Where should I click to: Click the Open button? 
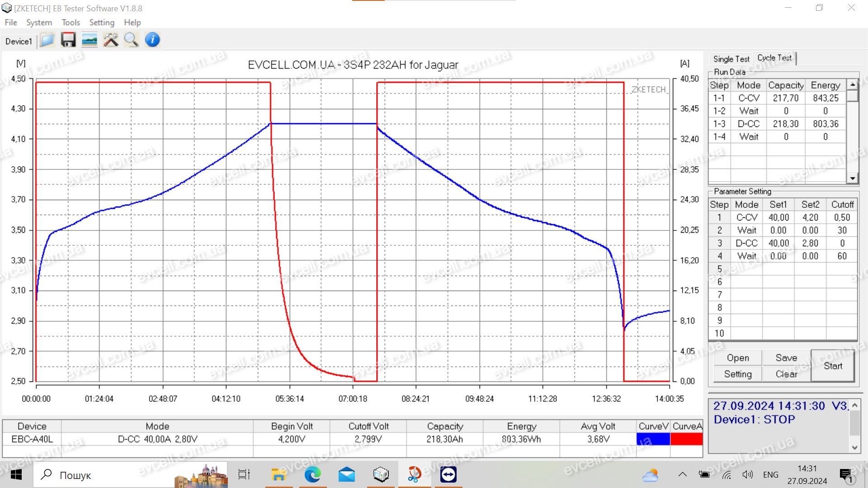(x=738, y=358)
